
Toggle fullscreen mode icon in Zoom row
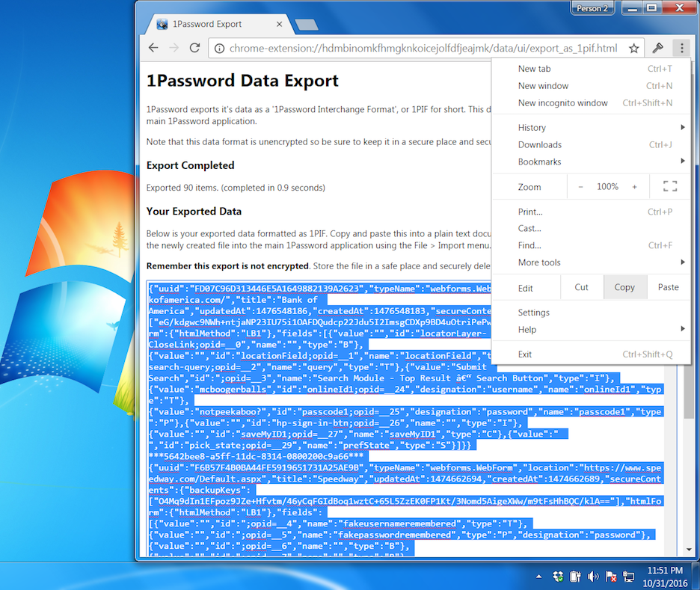coord(670,186)
